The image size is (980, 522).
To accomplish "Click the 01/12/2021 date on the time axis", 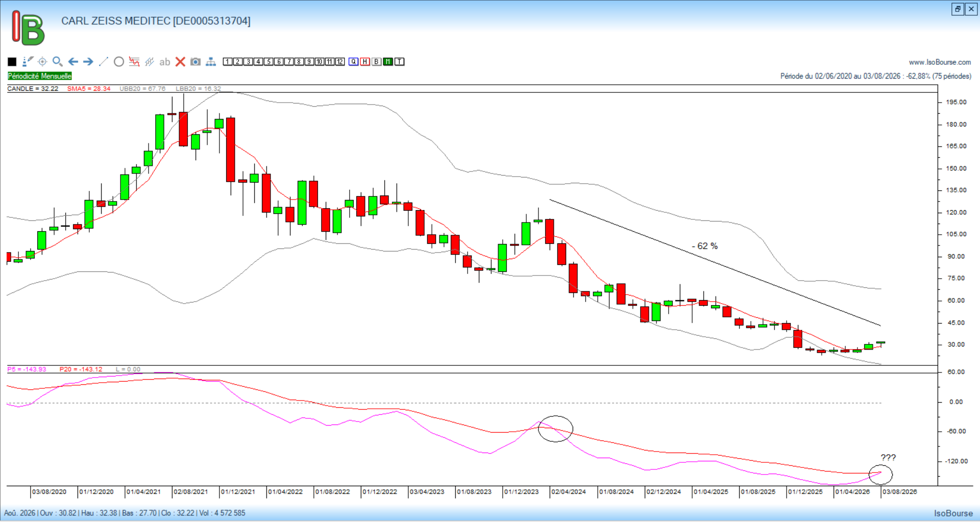I will 238,492.
